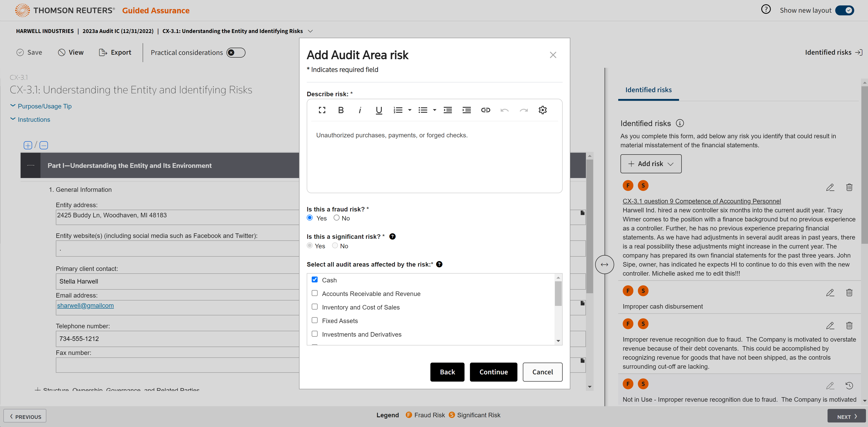Delete the Improper cash disbursement risk
This screenshot has height=427, width=868.
(849, 293)
